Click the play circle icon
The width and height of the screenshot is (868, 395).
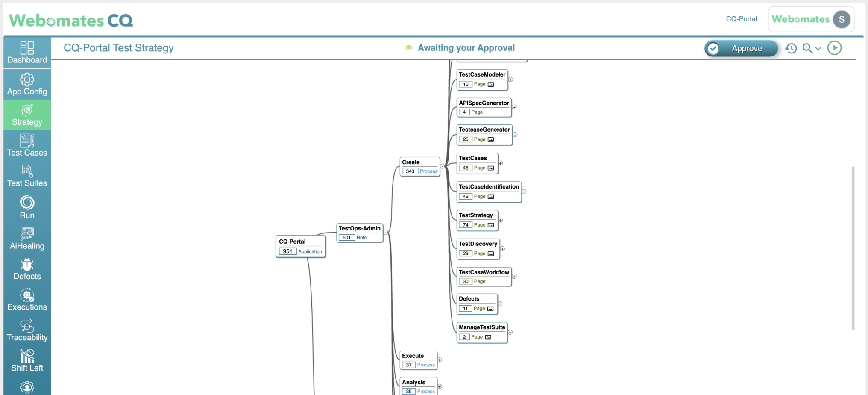point(834,48)
